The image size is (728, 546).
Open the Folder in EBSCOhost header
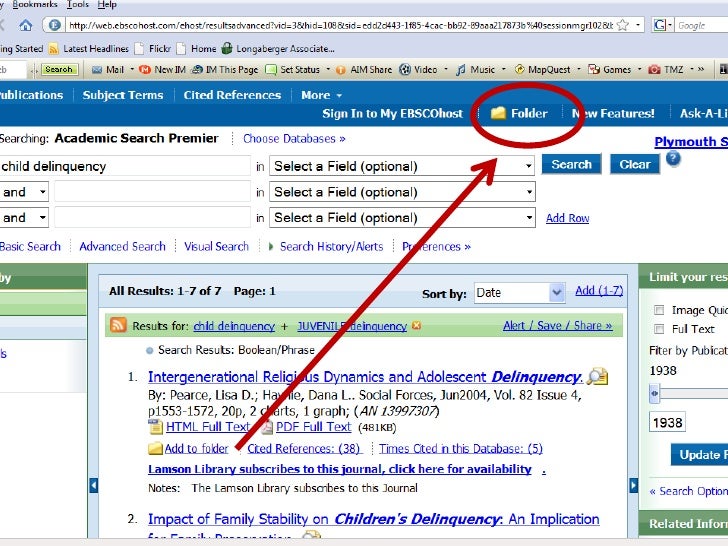[x=519, y=113]
